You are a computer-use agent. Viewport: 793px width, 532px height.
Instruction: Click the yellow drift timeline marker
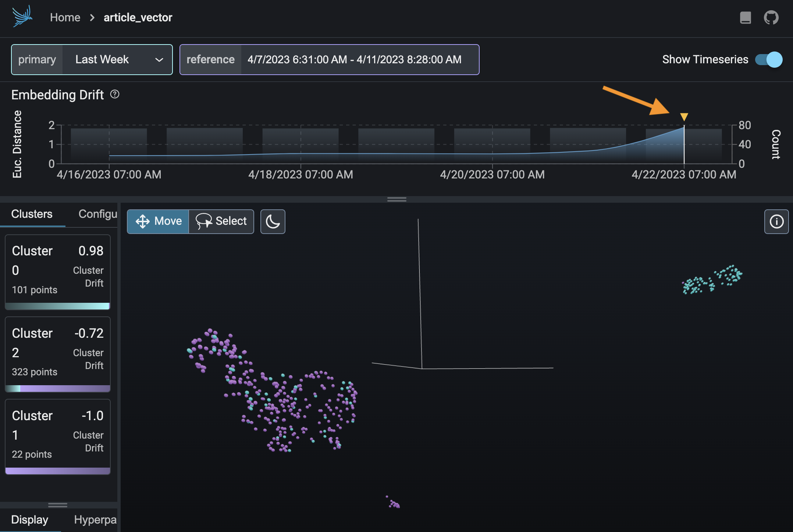(684, 117)
